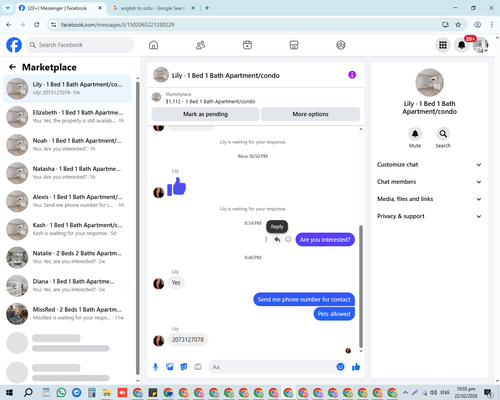
Task: Open the notifications bell with 20+ badge
Action: point(462,45)
